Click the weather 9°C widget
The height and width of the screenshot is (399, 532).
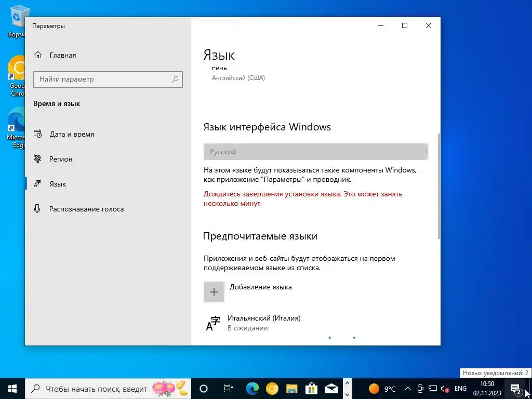pyautogui.click(x=382, y=389)
